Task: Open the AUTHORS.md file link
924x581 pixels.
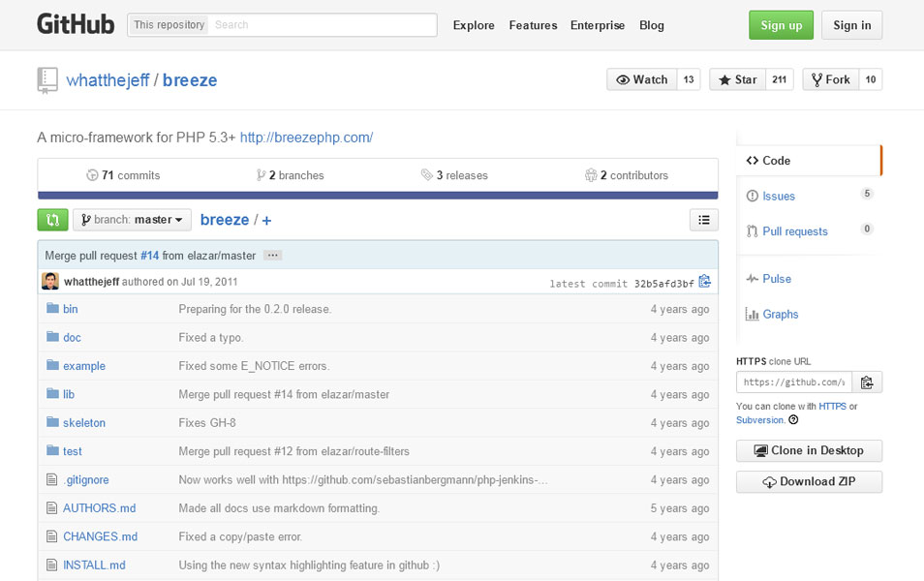Action: click(100, 508)
